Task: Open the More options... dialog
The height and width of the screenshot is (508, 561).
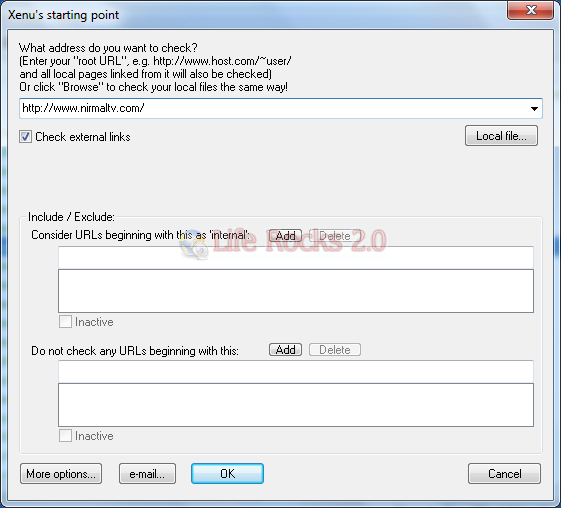Action: [61, 474]
